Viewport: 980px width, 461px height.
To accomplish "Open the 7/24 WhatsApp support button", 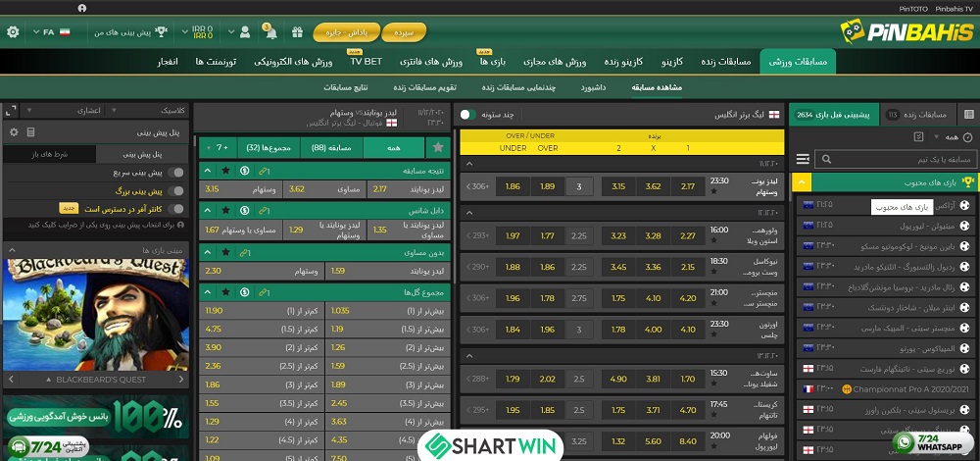I will [x=935, y=442].
